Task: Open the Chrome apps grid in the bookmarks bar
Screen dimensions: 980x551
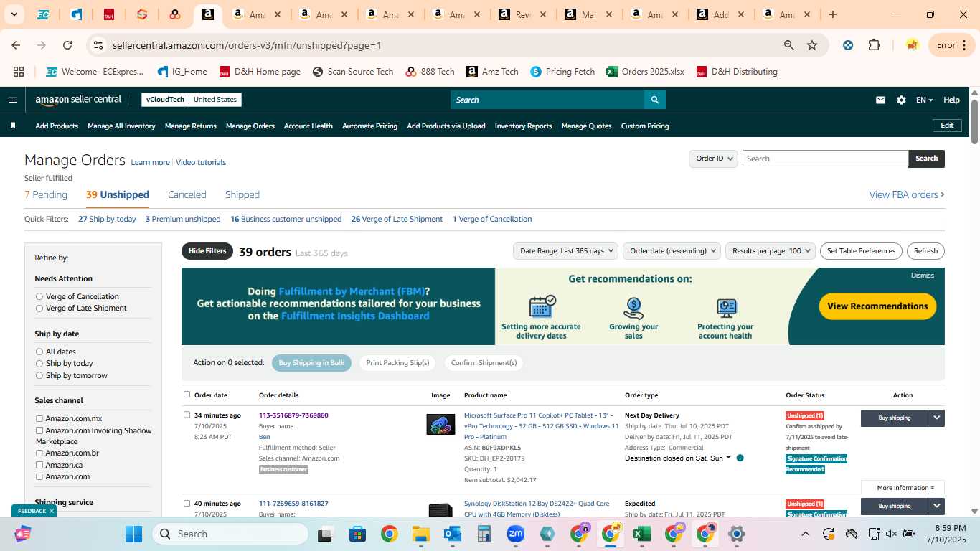Action: (x=19, y=72)
